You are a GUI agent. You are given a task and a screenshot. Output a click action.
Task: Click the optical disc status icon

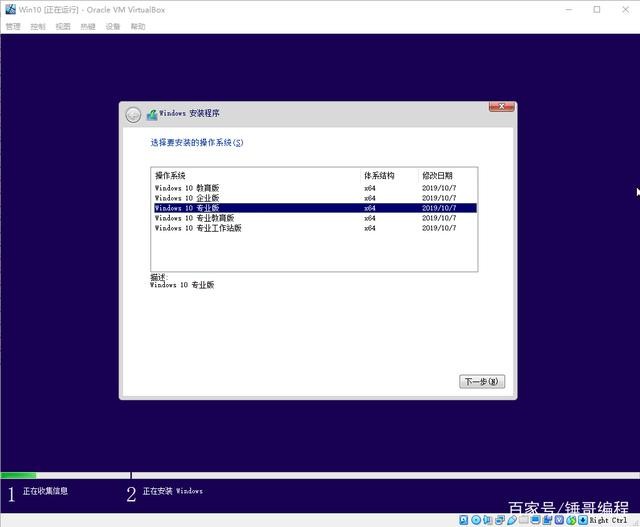[x=476, y=520]
